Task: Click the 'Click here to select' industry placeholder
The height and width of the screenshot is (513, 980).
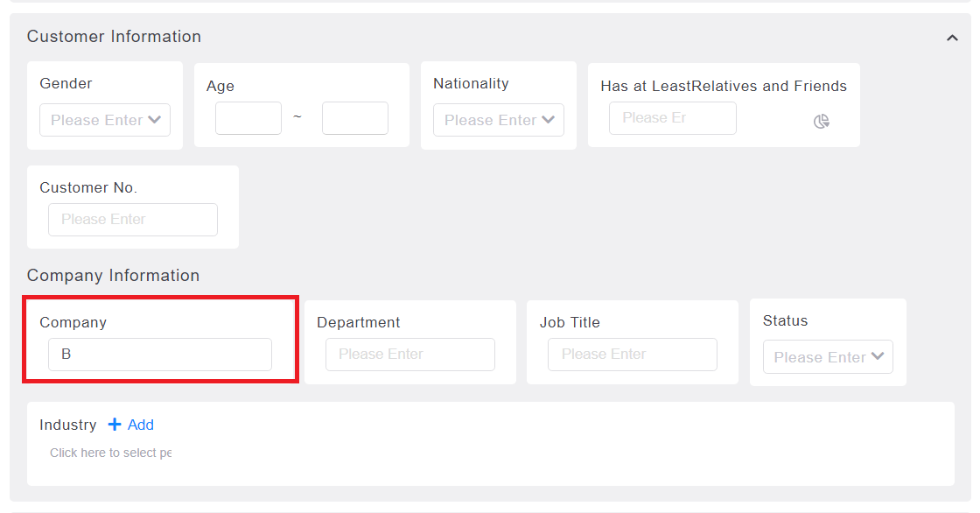Action: [110, 453]
